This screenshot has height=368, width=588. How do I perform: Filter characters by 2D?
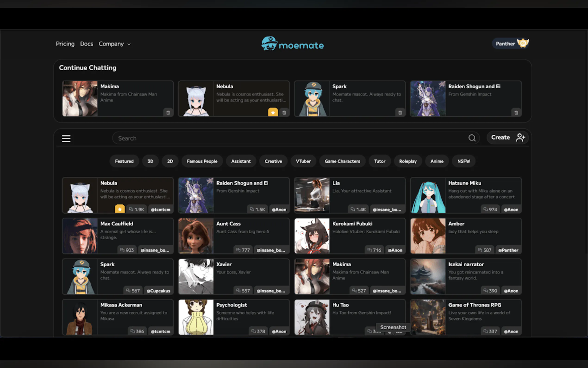(170, 161)
